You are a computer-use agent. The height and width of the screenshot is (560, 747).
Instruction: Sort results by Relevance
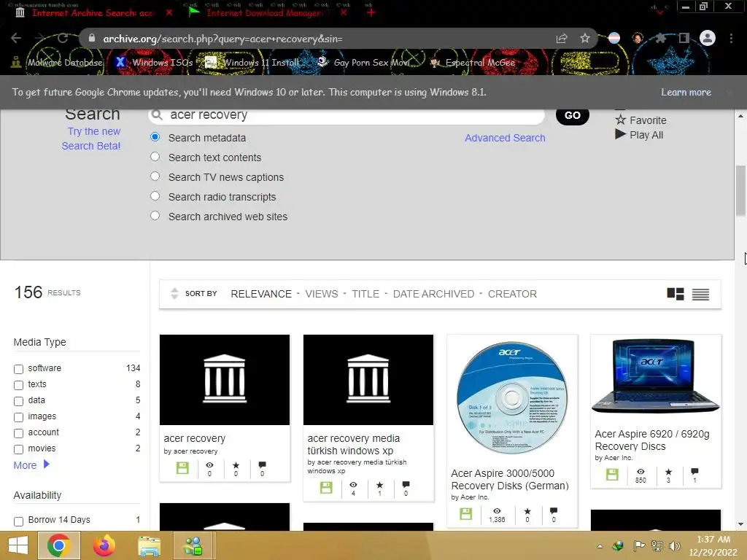tap(261, 294)
